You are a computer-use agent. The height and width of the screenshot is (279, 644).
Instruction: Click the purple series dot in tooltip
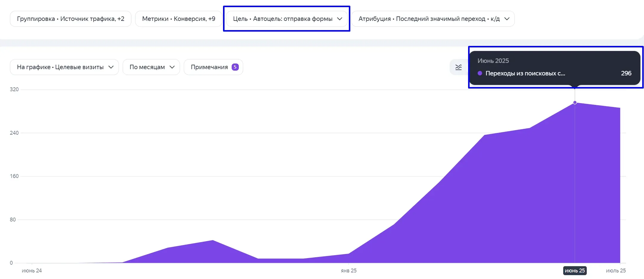(x=480, y=73)
